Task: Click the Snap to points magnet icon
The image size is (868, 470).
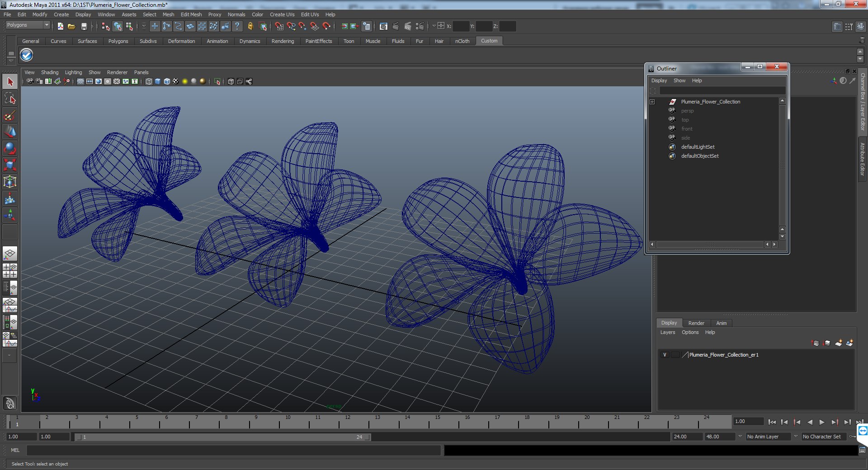Action: coord(302,26)
